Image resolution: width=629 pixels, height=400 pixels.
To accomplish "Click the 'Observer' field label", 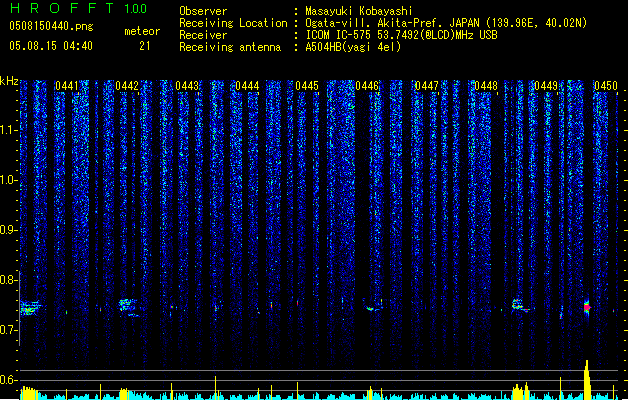I will tap(203, 11).
